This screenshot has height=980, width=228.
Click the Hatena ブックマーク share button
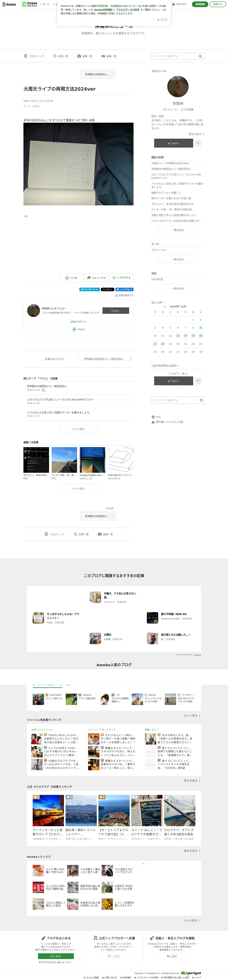point(89,289)
